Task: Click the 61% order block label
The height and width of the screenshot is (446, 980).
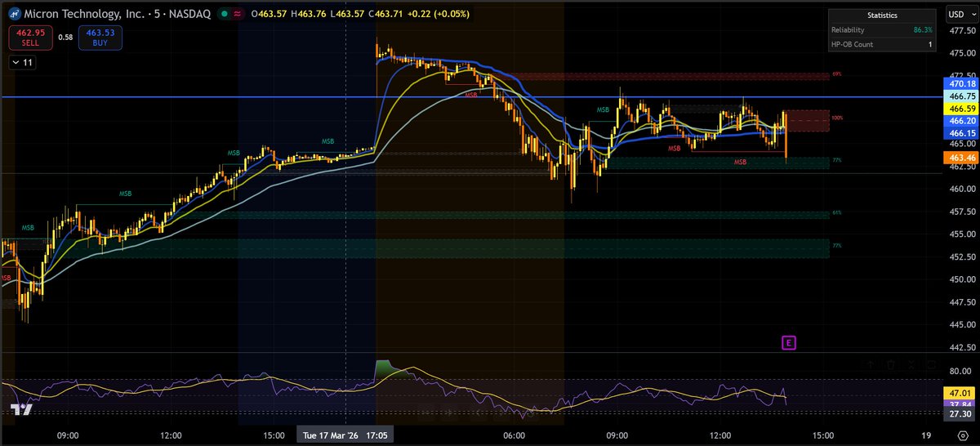Action: point(836,212)
